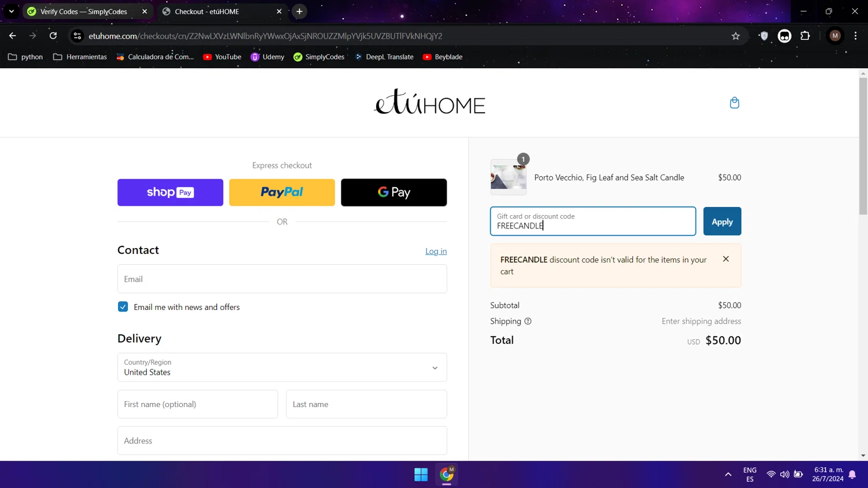Focus the Email input field
This screenshot has width=868, height=488.
click(282, 279)
